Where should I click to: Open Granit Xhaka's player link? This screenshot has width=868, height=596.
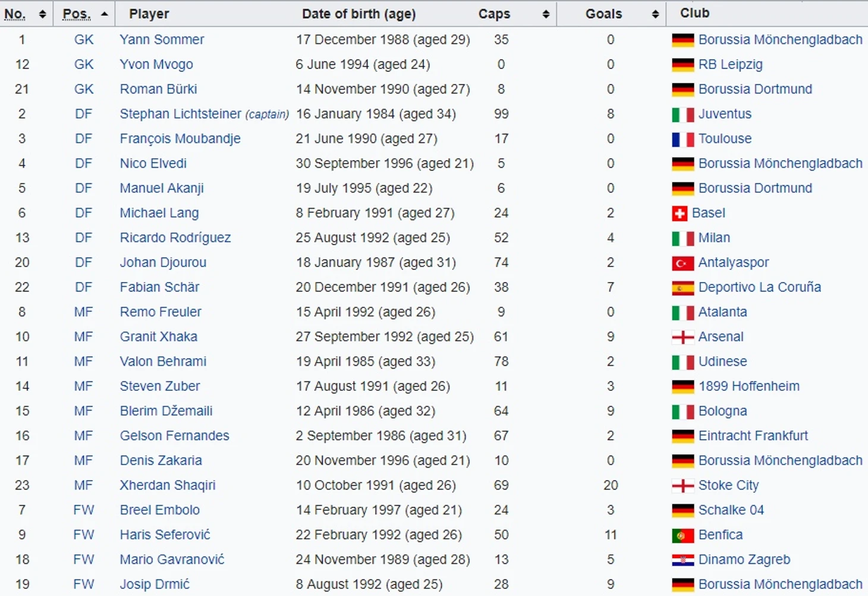click(x=159, y=337)
